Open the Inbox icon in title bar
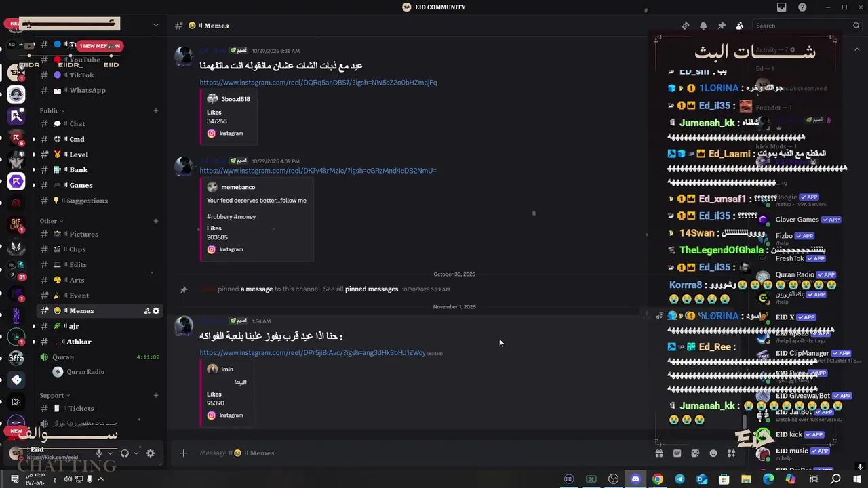This screenshot has height=488, width=868. tap(782, 7)
